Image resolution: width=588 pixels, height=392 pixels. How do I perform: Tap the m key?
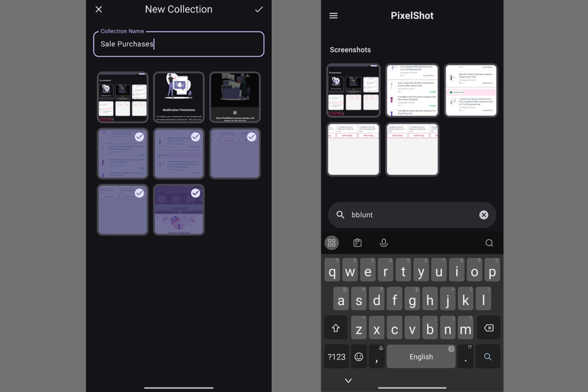coord(465,328)
